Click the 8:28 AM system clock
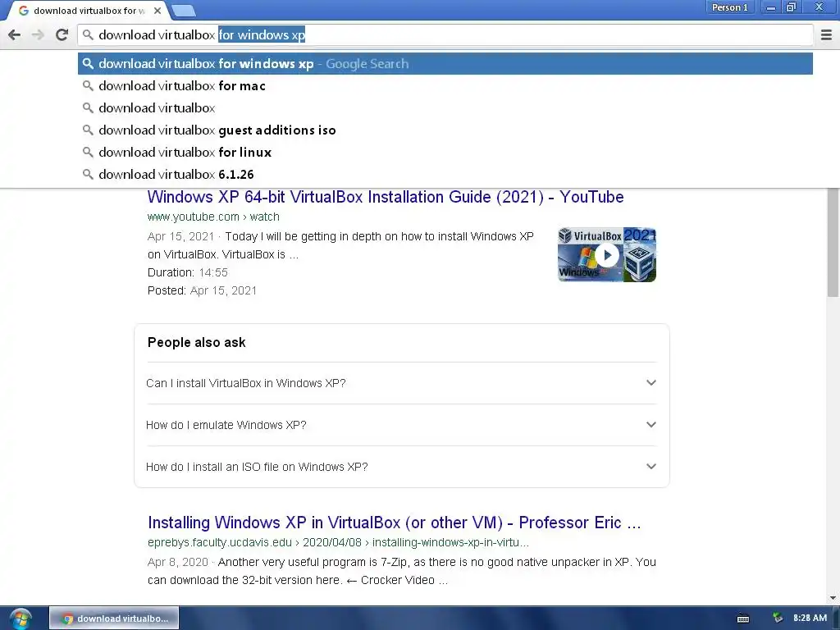Screen dimensions: 840x630 [810, 619]
